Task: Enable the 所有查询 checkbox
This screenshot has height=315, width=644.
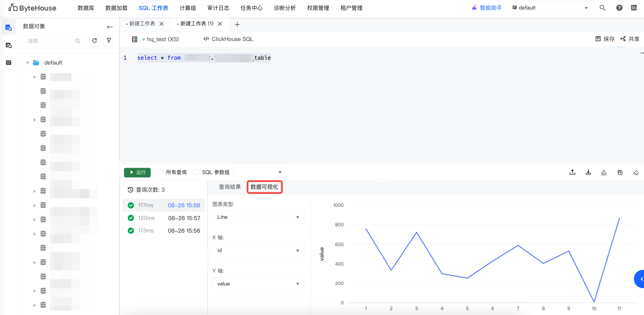Action: coord(160,172)
